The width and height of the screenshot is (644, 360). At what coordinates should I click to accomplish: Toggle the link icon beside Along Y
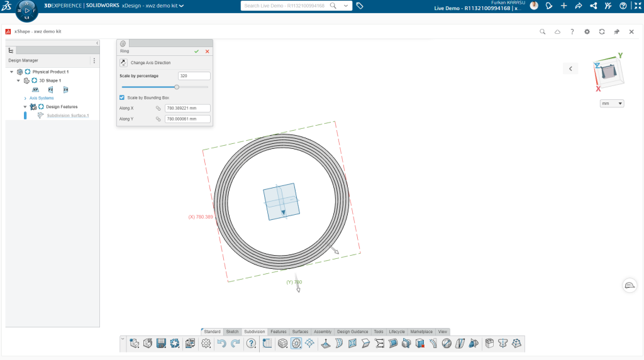coord(158,119)
